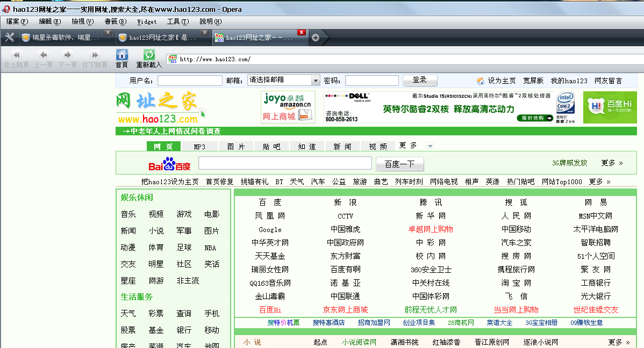Open the 書籤 bookmarks menu
Viewport: 644px width, 348px height.
tap(115, 21)
